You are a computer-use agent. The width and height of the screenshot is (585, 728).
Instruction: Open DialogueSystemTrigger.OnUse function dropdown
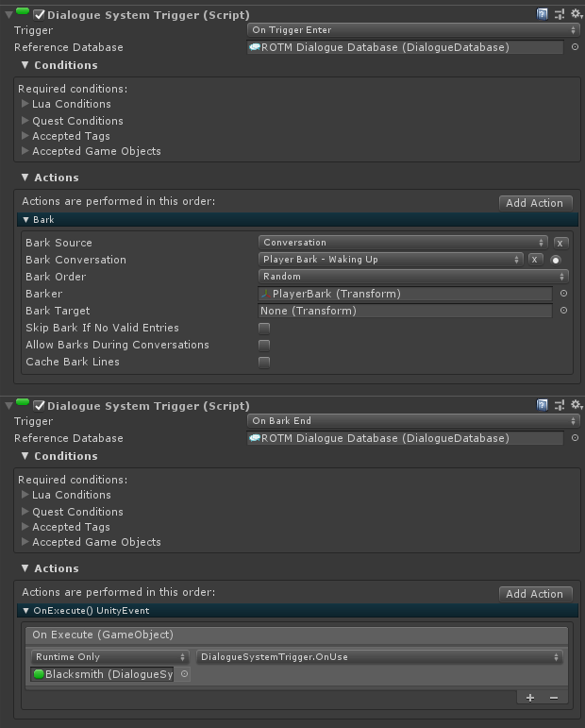click(x=379, y=657)
